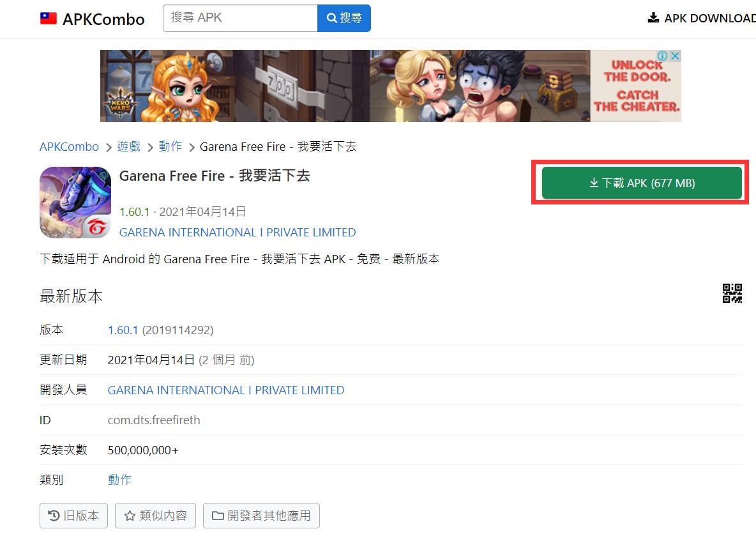Click the blue 搜尋 search button
This screenshot has width=756, height=545.
[x=344, y=19]
